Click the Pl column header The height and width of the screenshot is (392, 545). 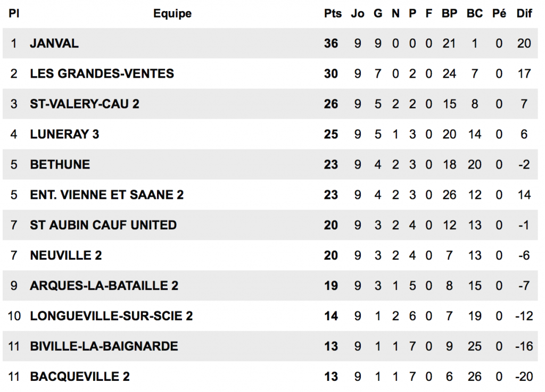tap(14, 14)
